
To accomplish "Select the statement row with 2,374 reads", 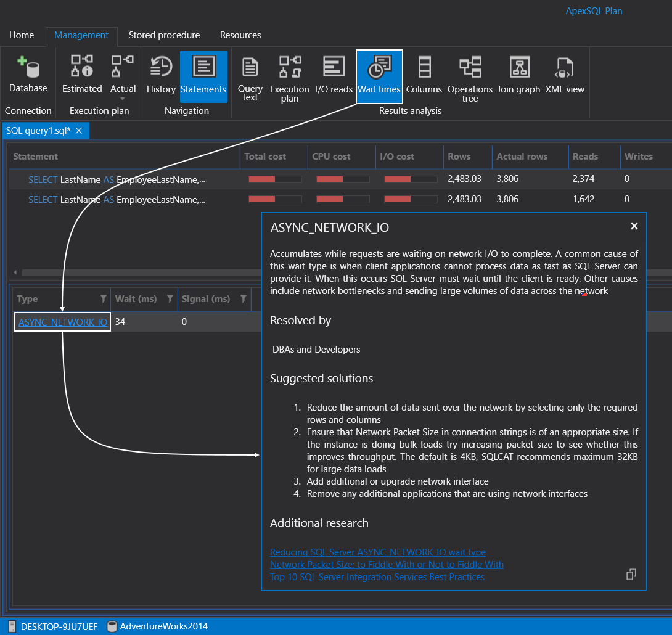I will 341,179.
